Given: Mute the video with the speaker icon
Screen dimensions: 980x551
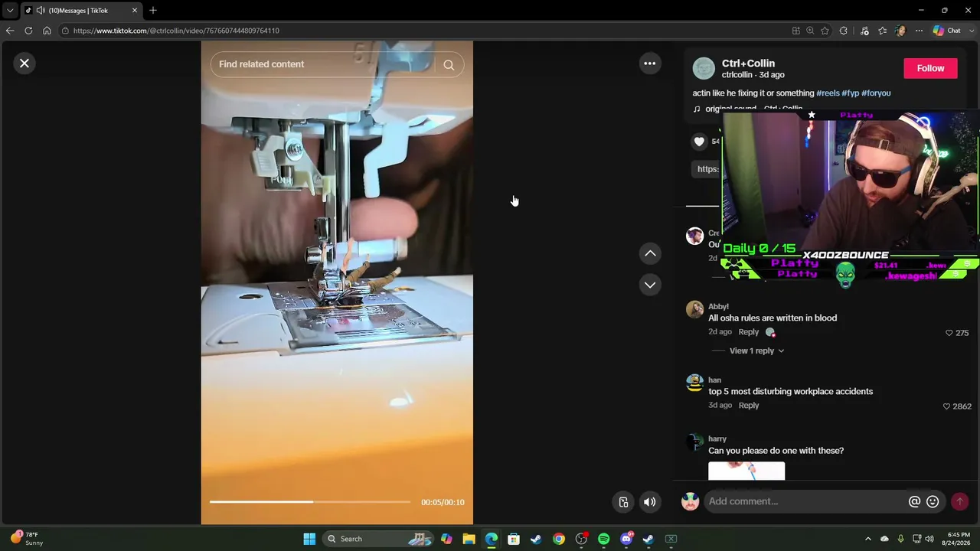Looking at the screenshot, I should (649, 502).
